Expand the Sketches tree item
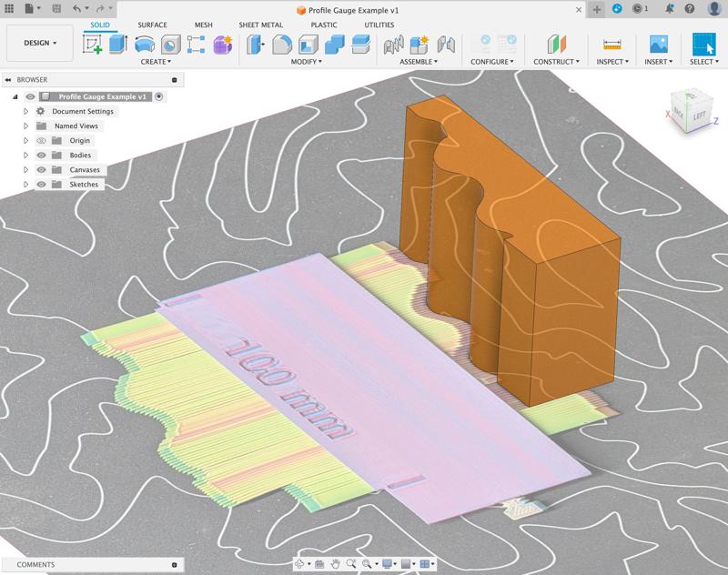Viewport: 728px width, 575px height. (25, 184)
